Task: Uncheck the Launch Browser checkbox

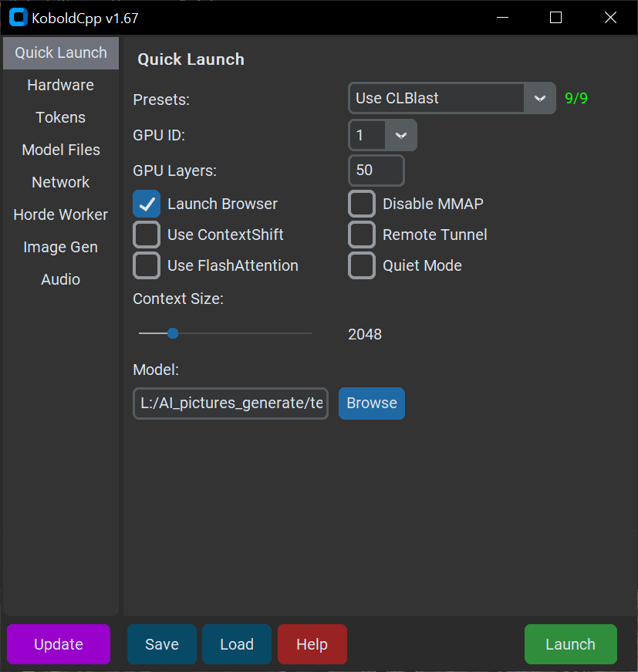Action: [147, 204]
